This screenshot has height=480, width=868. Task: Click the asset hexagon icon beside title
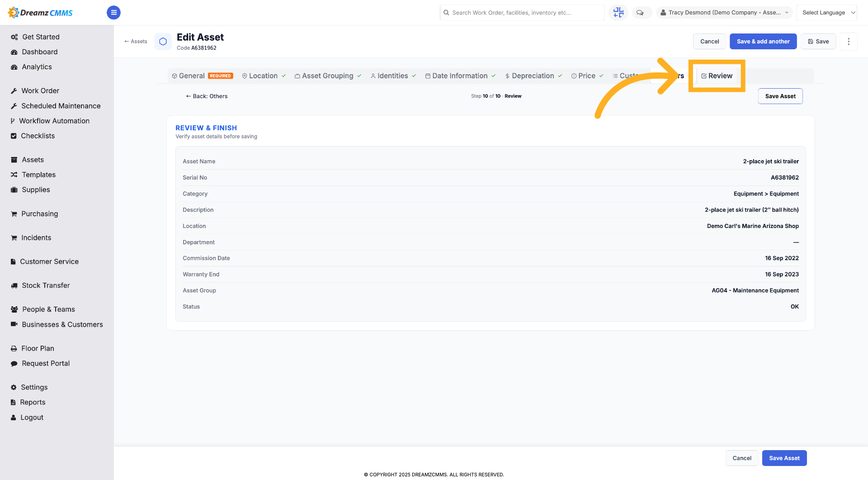pos(163,42)
